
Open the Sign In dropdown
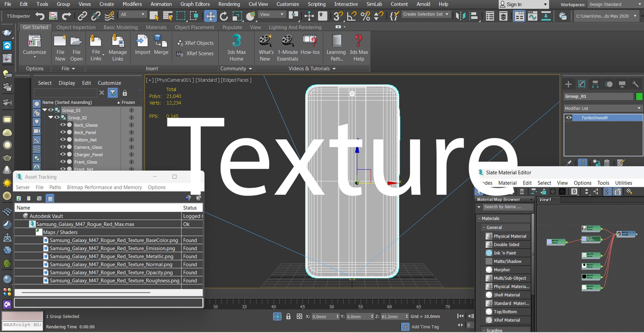(x=523, y=4)
